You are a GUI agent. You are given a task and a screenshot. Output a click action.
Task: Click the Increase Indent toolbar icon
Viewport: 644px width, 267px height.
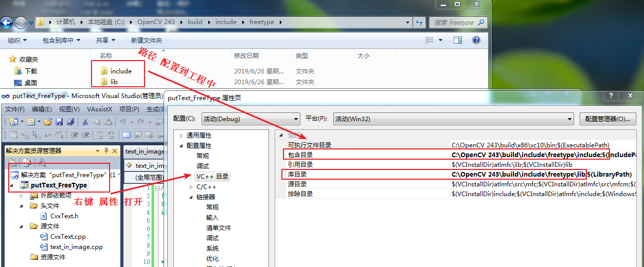coord(85,135)
